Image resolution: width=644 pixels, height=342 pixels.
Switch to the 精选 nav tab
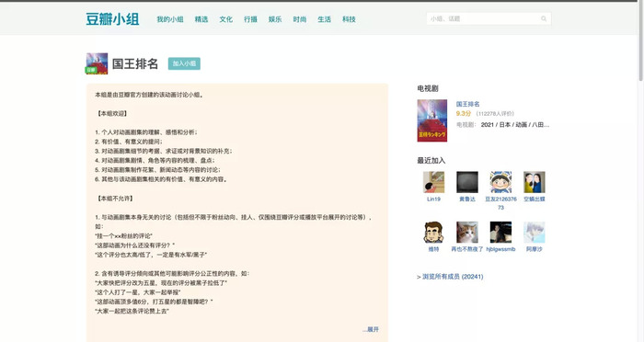tap(201, 19)
